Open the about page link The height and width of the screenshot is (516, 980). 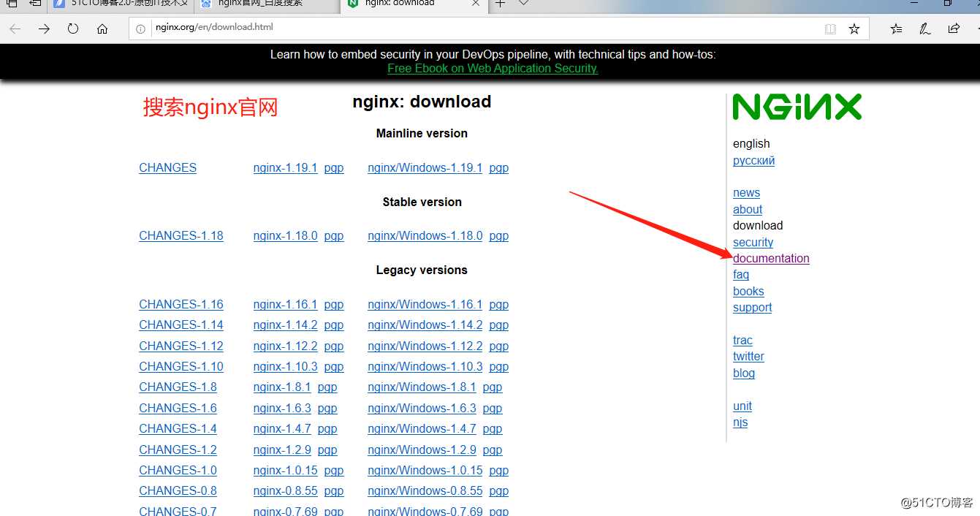point(748,209)
